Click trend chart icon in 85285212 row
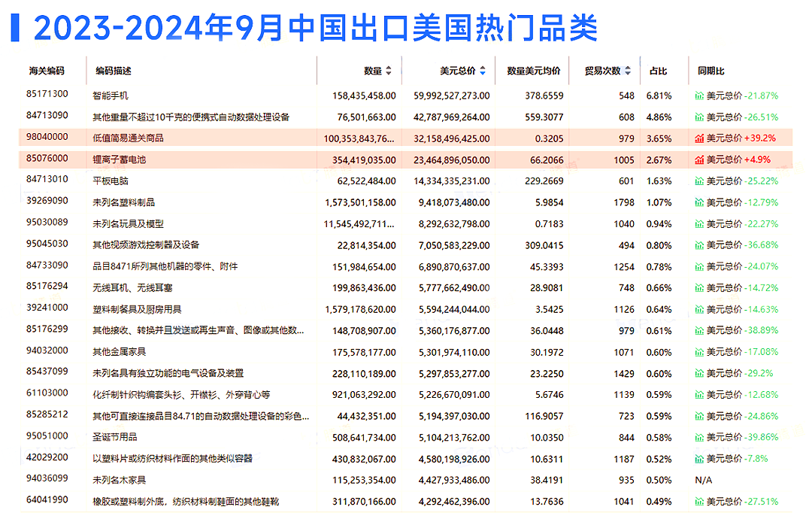This screenshot has width=812, height=525. tap(699, 416)
